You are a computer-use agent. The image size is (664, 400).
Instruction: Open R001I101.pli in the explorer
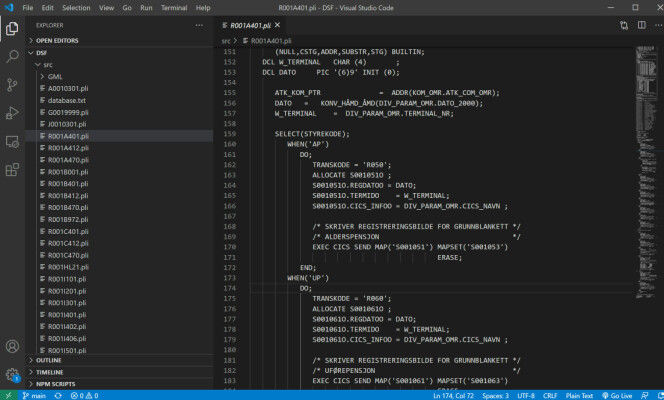coord(119,279)
